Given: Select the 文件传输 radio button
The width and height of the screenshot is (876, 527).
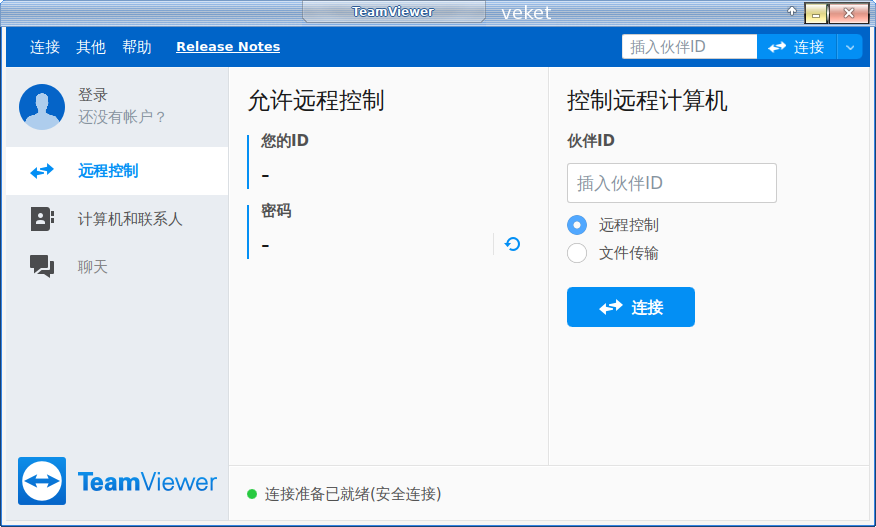Looking at the screenshot, I should tap(577, 253).
